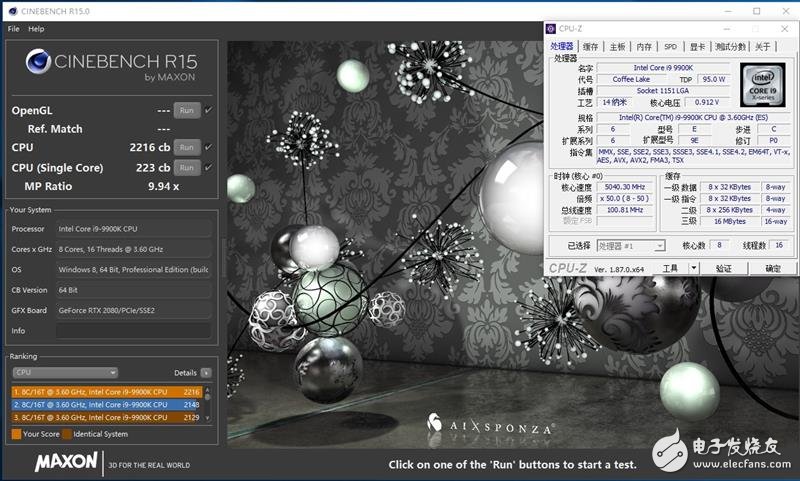The width and height of the screenshot is (800, 481).
Task: Minimize the Cinebench window
Action: pos(729,11)
